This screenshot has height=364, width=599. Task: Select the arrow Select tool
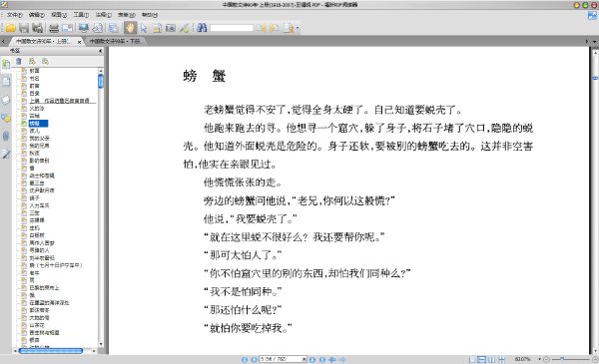144,28
